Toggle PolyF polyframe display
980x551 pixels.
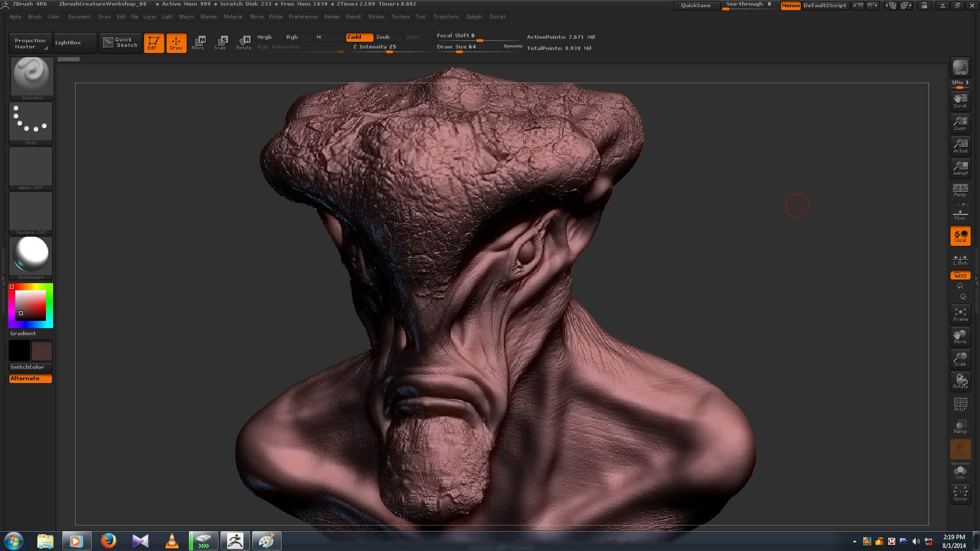click(960, 404)
